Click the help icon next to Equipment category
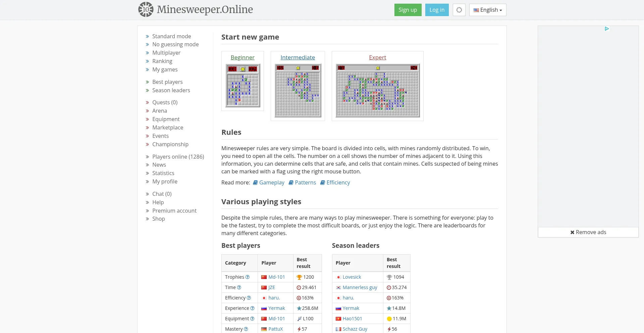This screenshot has width=644, height=333. pos(252,319)
